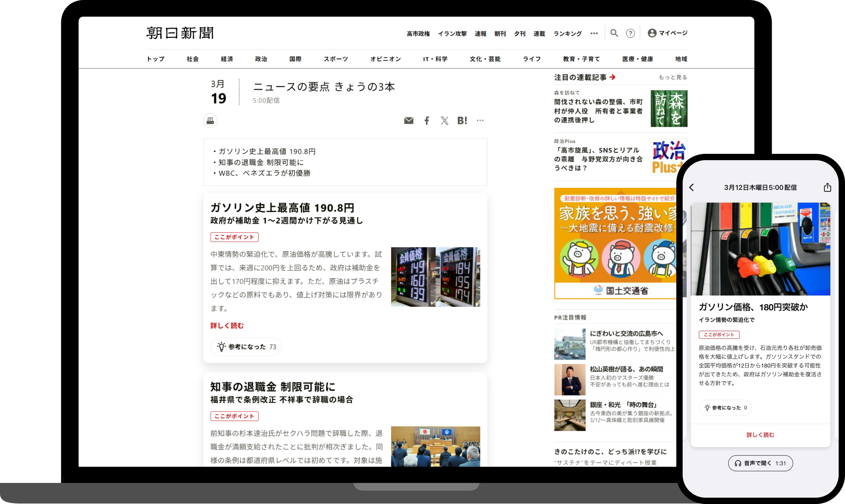845x504 pixels.
Task: Click 銀座・和光「時の舞台」PR link
Action: point(624,405)
